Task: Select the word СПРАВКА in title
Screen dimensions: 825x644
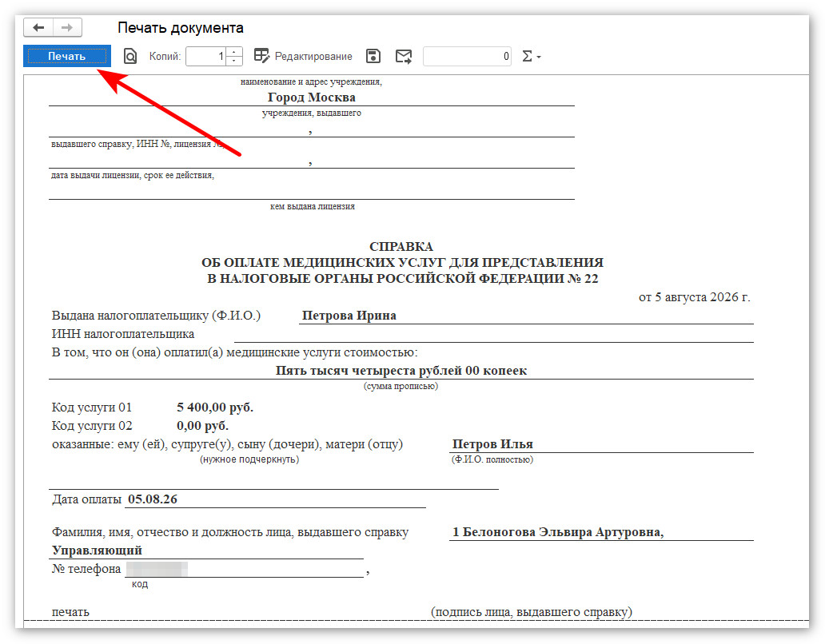Action: 401,247
